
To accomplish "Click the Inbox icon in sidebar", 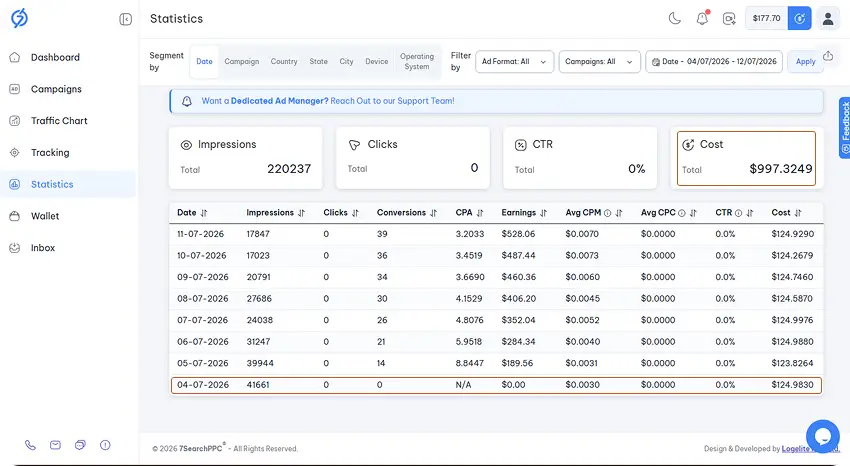I will coord(15,248).
